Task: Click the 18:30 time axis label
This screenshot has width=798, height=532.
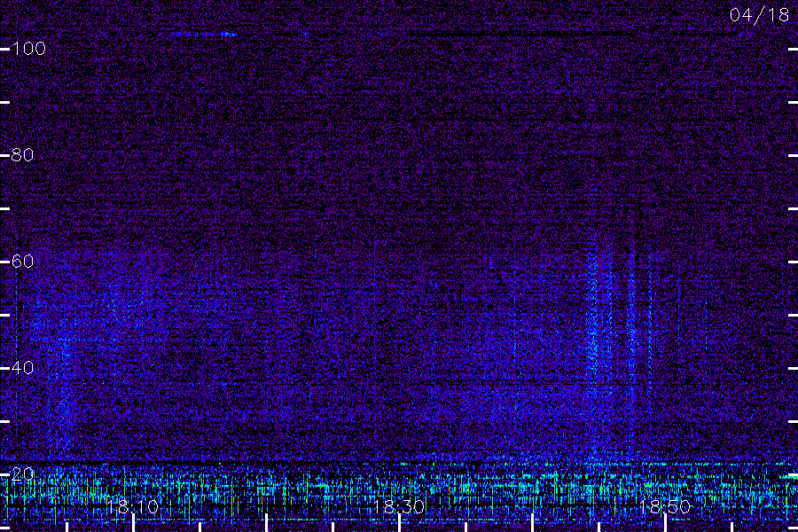Action: [399, 507]
